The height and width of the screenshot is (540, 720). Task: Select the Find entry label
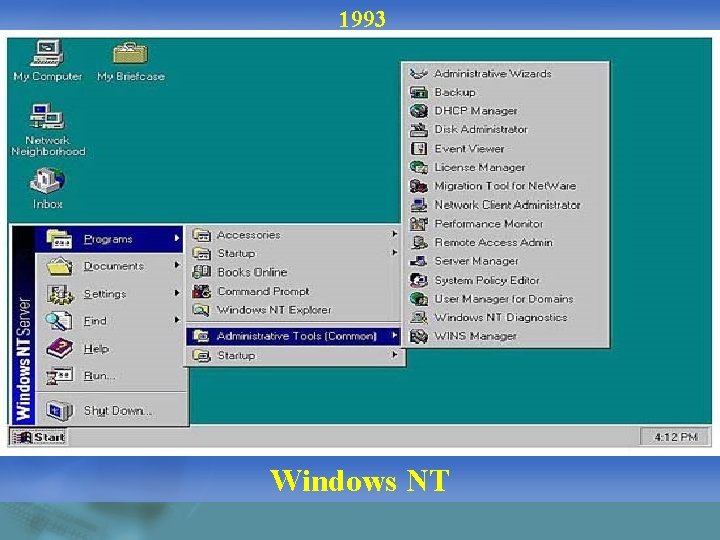click(95, 321)
